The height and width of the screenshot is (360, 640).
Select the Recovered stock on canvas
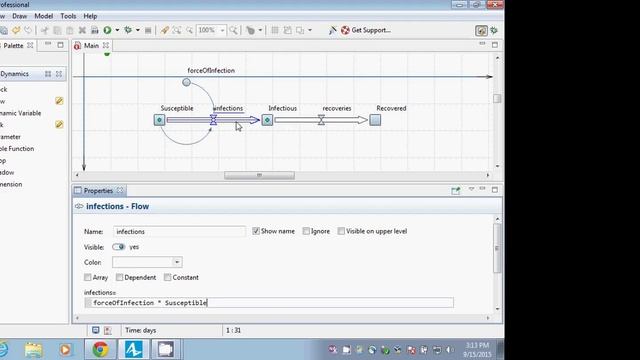pos(375,120)
